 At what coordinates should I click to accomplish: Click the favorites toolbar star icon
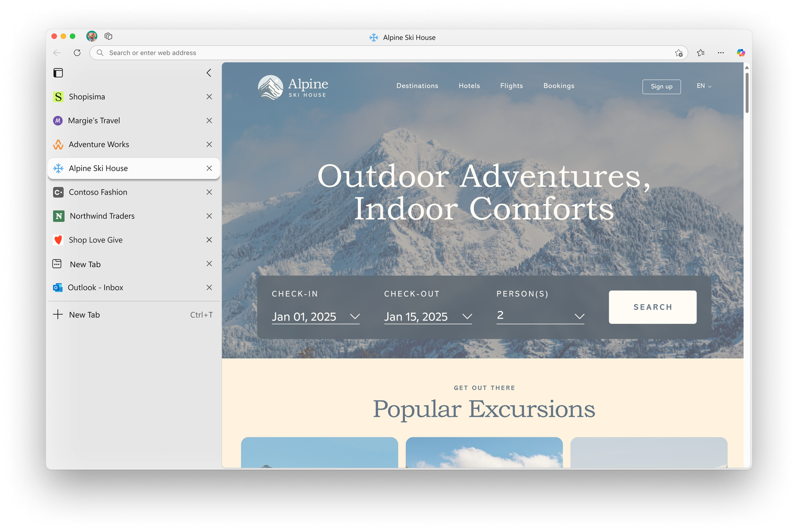click(x=701, y=53)
